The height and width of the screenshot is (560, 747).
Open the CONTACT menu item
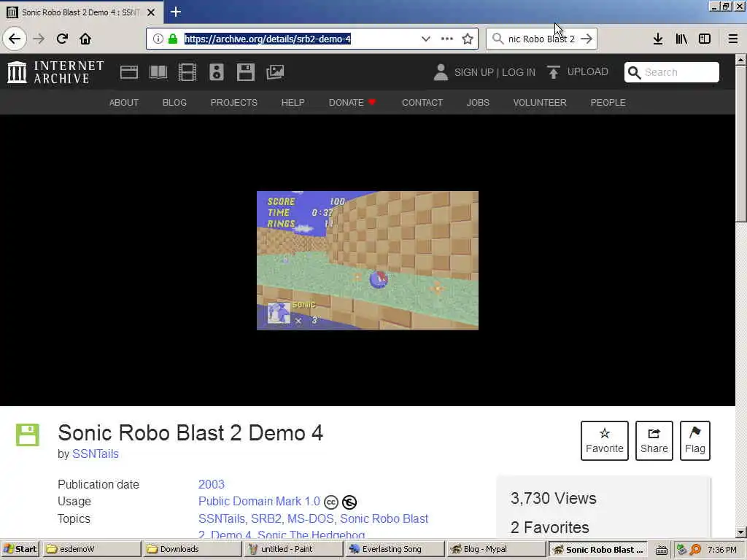[x=422, y=103]
